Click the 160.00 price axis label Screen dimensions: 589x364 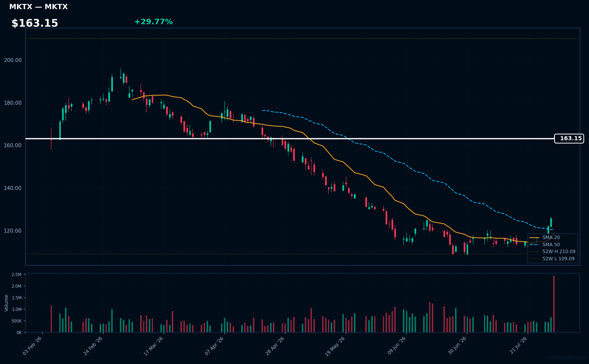pos(13,145)
